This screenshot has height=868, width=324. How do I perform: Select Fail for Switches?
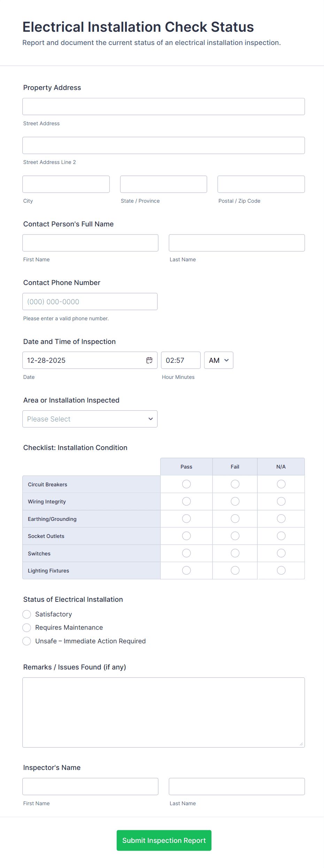[235, 553]
